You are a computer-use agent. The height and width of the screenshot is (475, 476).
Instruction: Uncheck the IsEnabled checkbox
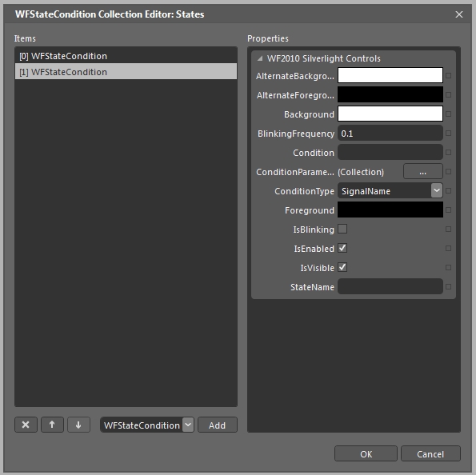[342, 248]
